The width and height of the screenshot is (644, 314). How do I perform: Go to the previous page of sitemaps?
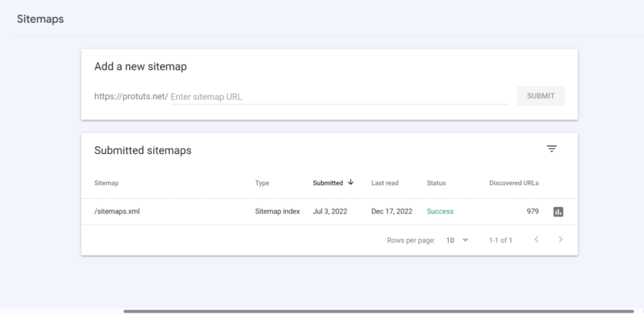[x=536, y=240]
